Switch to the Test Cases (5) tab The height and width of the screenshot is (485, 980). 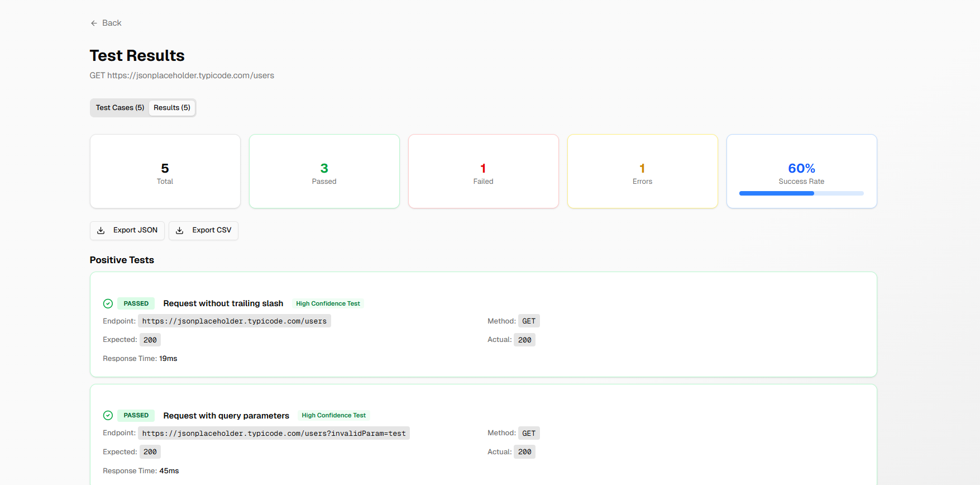[x=120, y=108]
